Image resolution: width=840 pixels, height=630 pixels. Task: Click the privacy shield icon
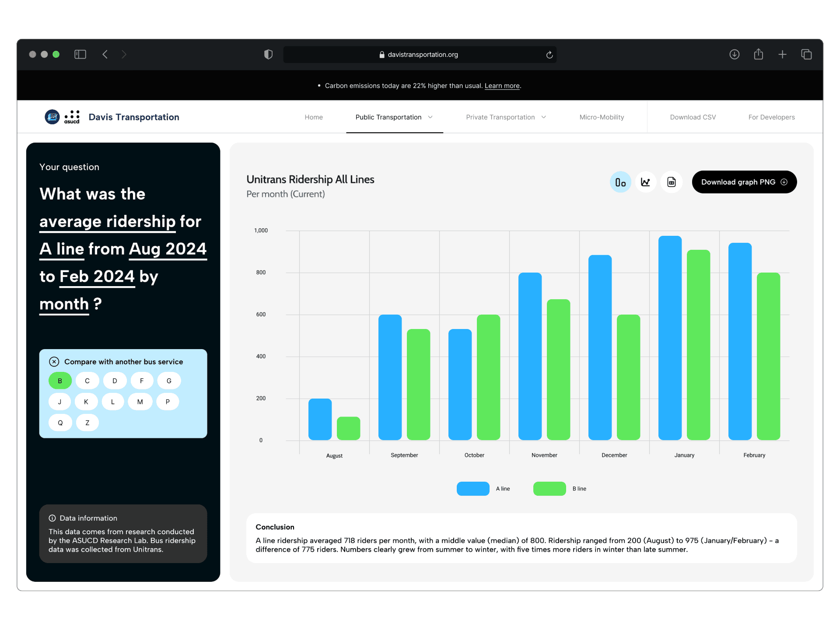pos(268,54)
